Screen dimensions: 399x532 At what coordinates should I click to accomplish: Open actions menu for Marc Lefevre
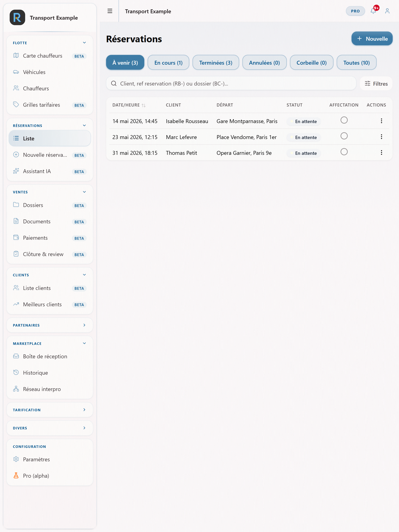[x=381, y=137]
